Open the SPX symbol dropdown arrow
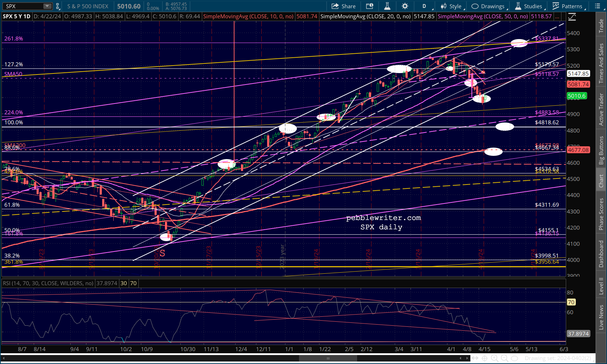Image resolution: width=607 pixels, height=364 pixels. click(x=47, y=6)
